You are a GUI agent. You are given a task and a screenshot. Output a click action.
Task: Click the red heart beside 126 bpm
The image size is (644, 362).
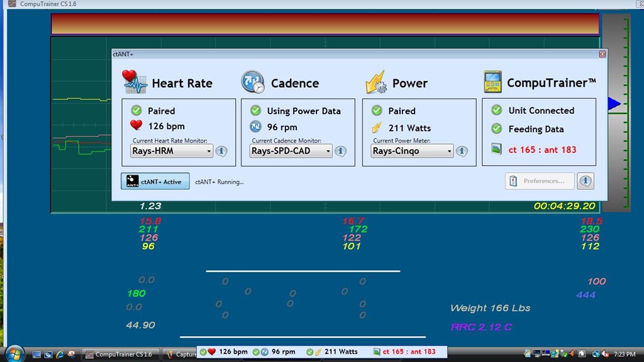(136, 125)
